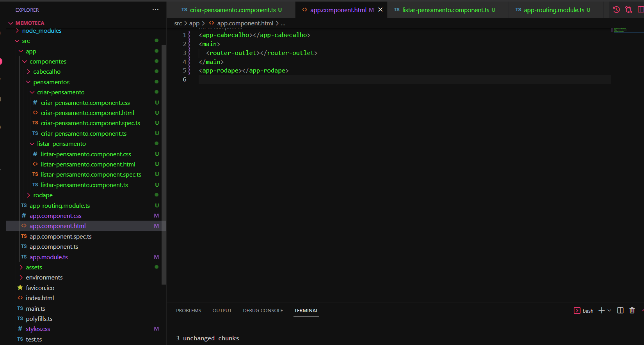Viewport: 644px width, 345px height.
Task: Kill terminal using trash icon
Action: tap(632, 310)
